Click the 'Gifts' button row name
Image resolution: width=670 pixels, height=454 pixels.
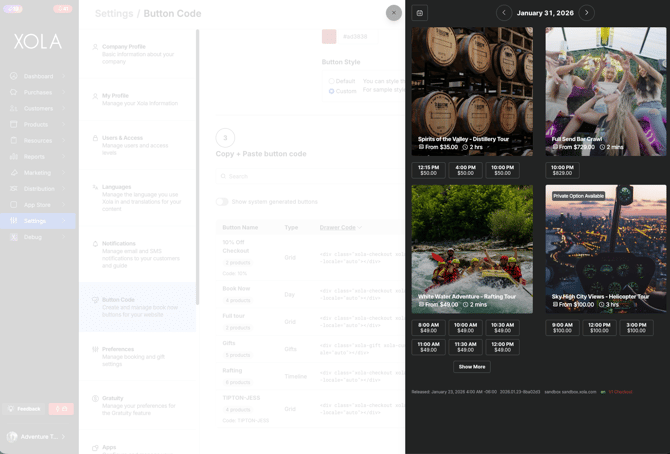pyautogui.click(x=229, y=343)
